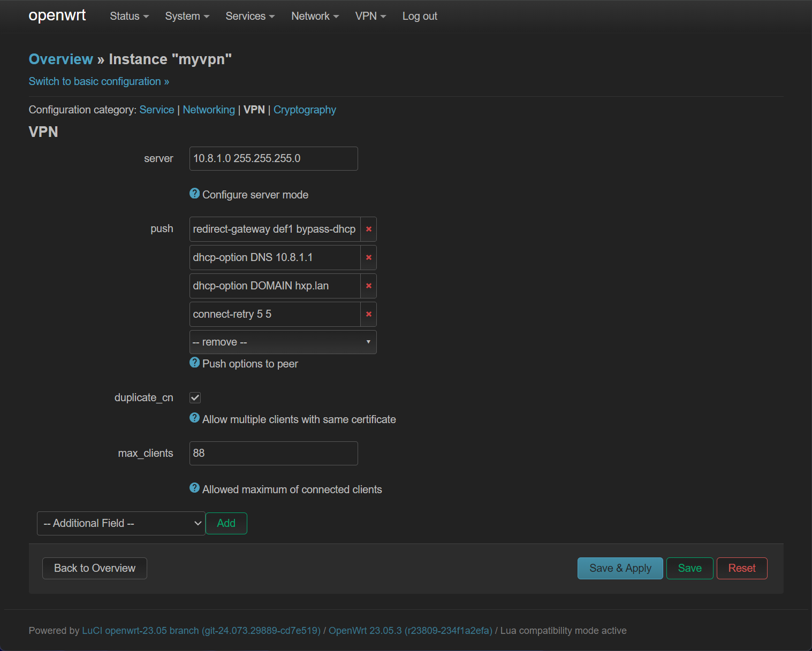Image resolution: width=812 pixels, height=651 pixels.
Task: Open the Network menu in navbar
Action: [x=315, y=16]
